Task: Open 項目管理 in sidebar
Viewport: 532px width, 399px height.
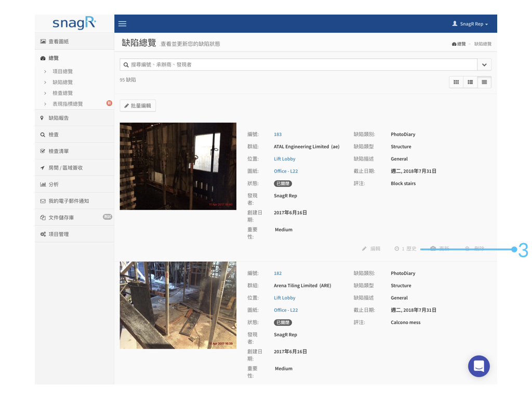Action: tap(74, 234)
